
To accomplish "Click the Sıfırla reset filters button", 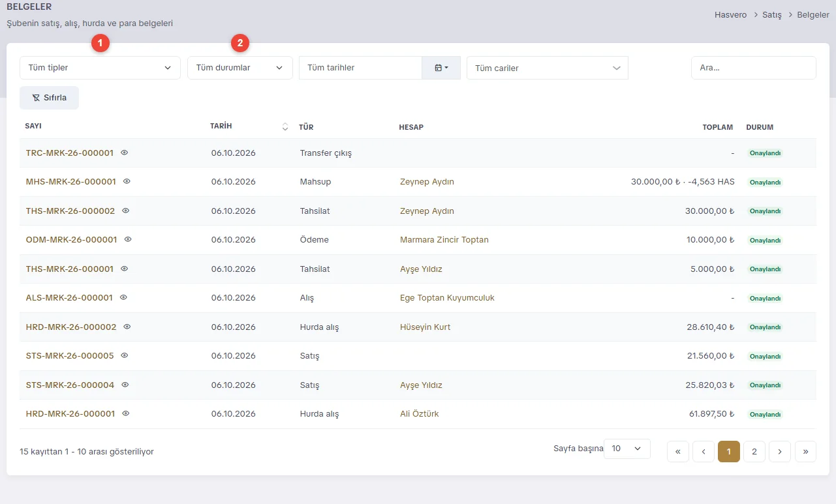I will click(50, 98).
